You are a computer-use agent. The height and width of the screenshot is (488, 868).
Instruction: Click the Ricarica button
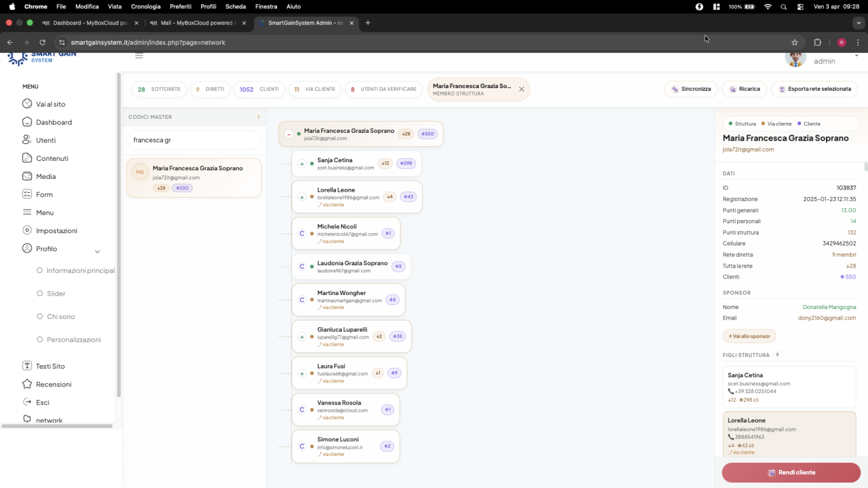coord(744,89)
